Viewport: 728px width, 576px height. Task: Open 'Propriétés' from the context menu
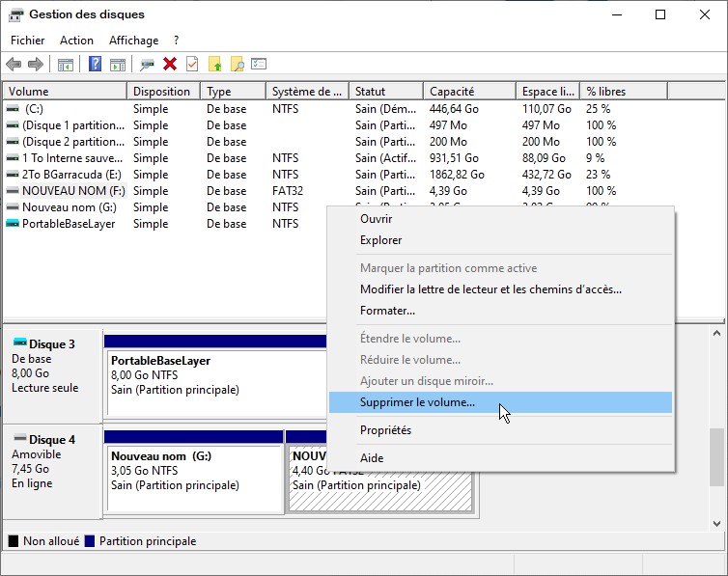pos(385,430)
